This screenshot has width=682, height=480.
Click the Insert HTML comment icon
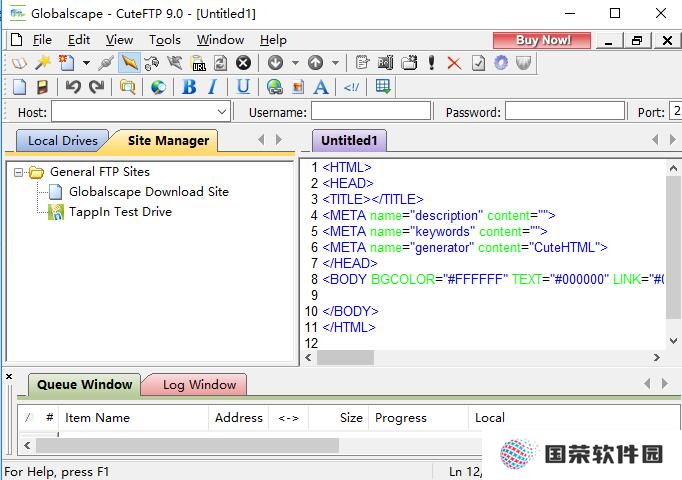(x=351, y=87)
